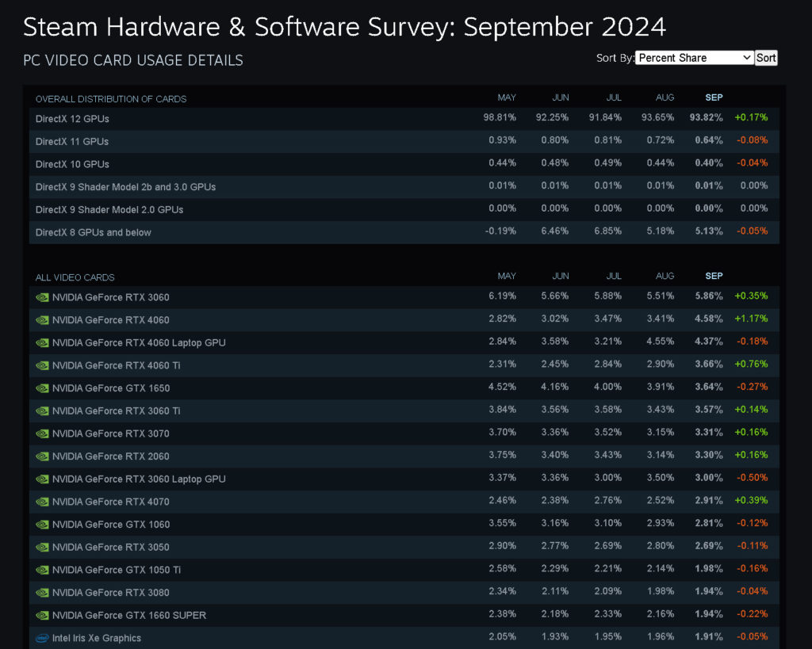Open the Sort By Percent Share dropdown
812x649 pixels.
694,58
